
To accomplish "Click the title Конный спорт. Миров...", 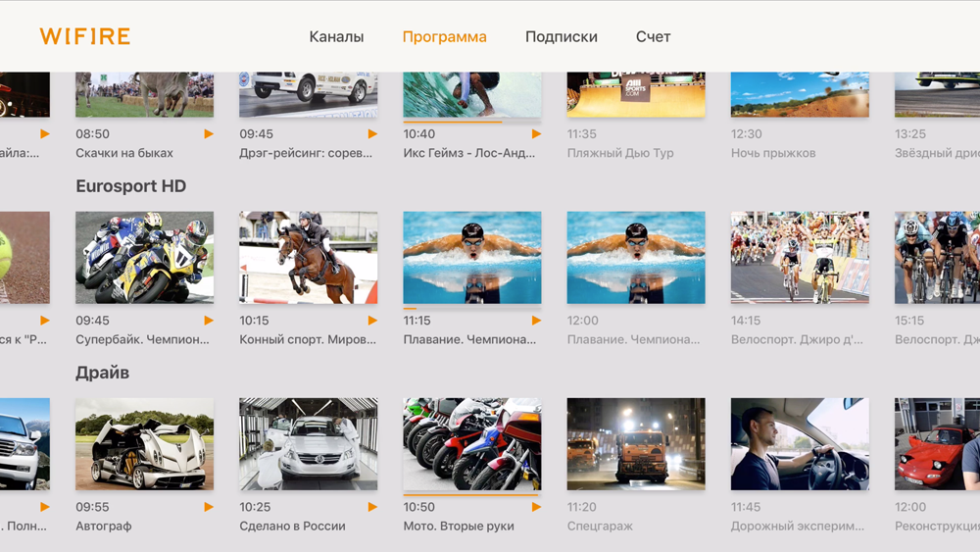I will click(308, 339).
